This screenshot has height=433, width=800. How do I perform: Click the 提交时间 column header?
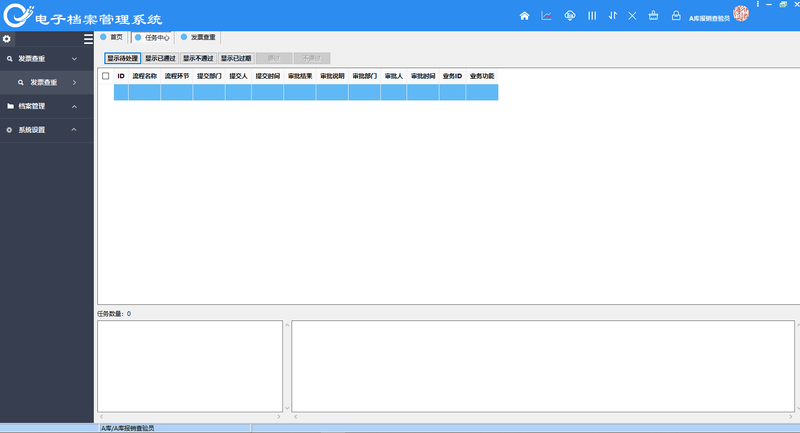point(268,76)
